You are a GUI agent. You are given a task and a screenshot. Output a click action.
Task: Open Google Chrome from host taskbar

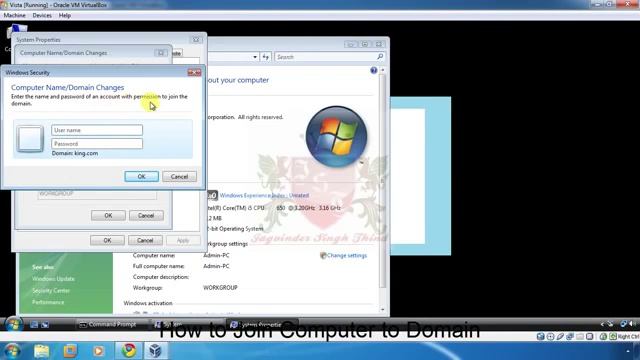point(129,351)
